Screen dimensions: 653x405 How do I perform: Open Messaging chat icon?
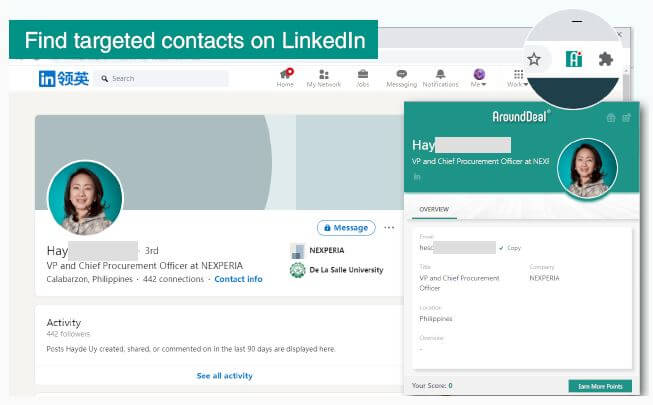401,78
